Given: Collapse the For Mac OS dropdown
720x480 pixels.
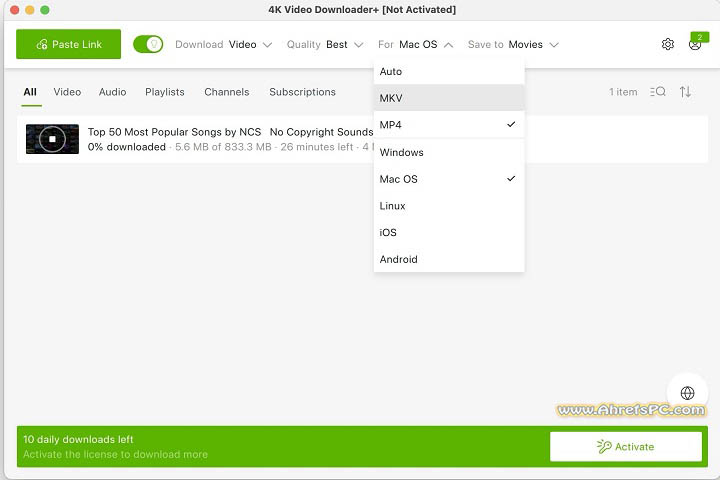Looking at the screenshot, I should [x=416, y=45].
